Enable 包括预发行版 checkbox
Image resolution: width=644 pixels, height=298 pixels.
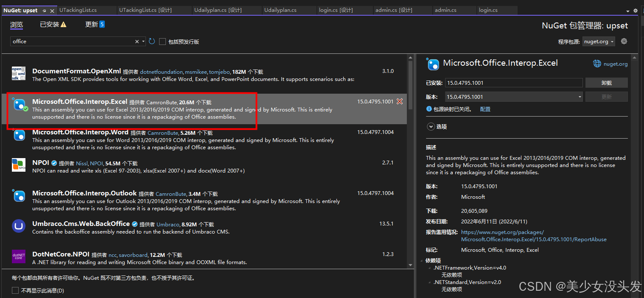coord(162,41)
